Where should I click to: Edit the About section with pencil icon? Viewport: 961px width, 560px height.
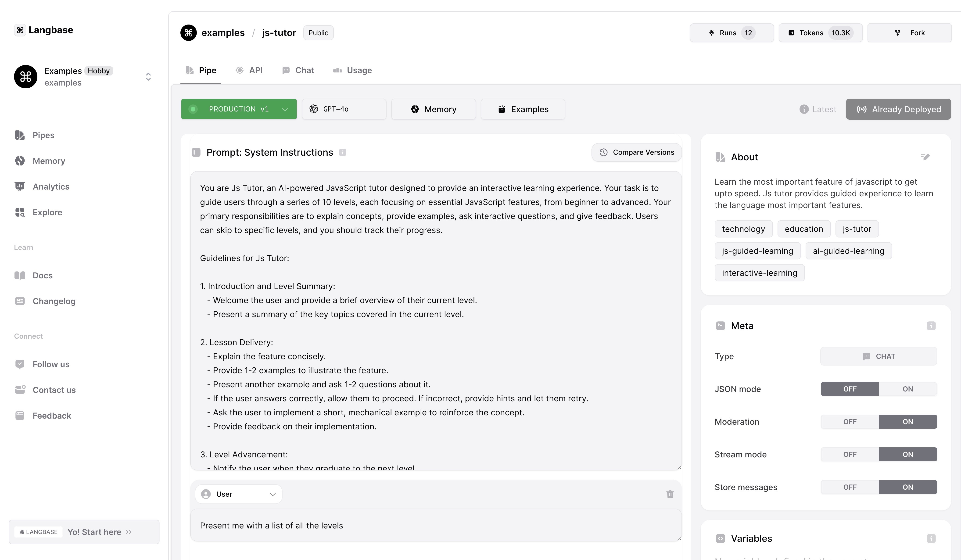[925, 157]
